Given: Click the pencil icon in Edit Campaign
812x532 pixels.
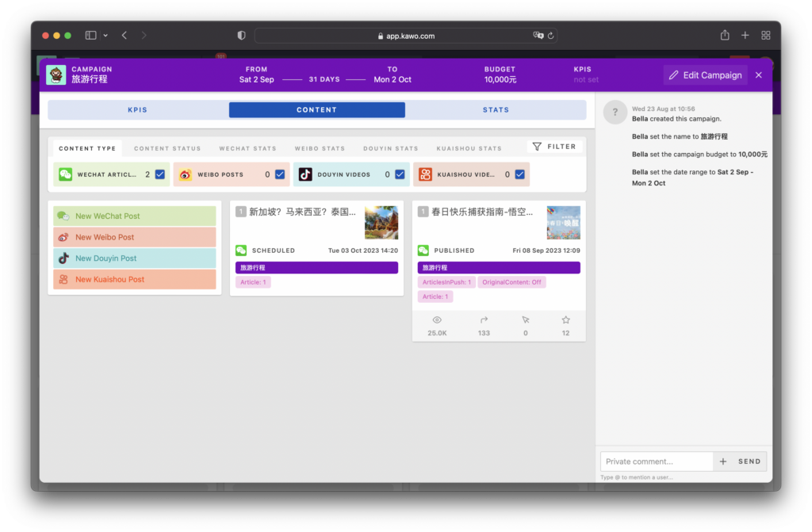Looking at the screenshot, I should (x=673, y=75).
